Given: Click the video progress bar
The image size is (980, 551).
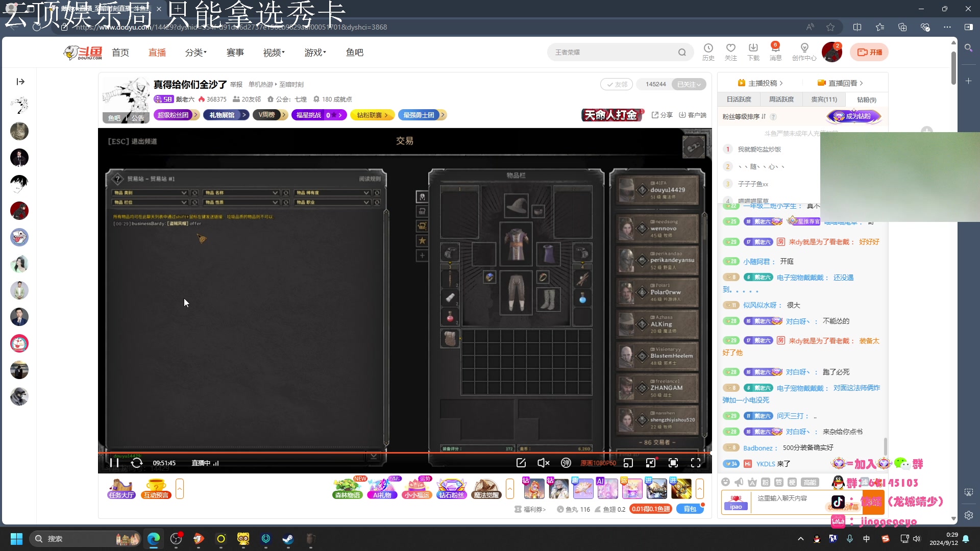Looking at the screenshot, I should 404,453.
